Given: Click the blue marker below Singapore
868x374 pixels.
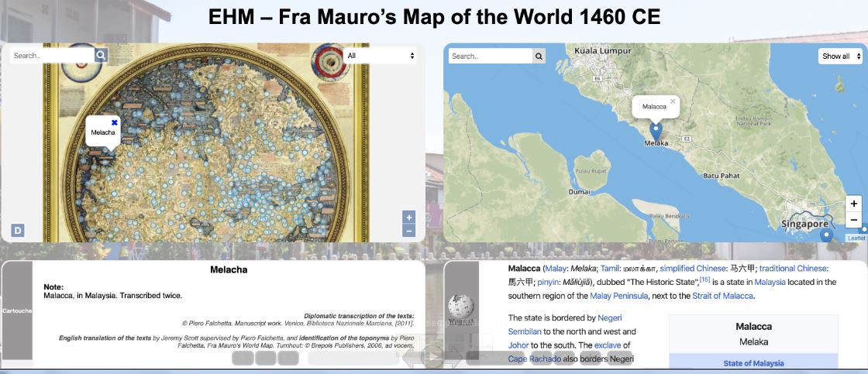Looking at the screenshot, I should point(826,236).
